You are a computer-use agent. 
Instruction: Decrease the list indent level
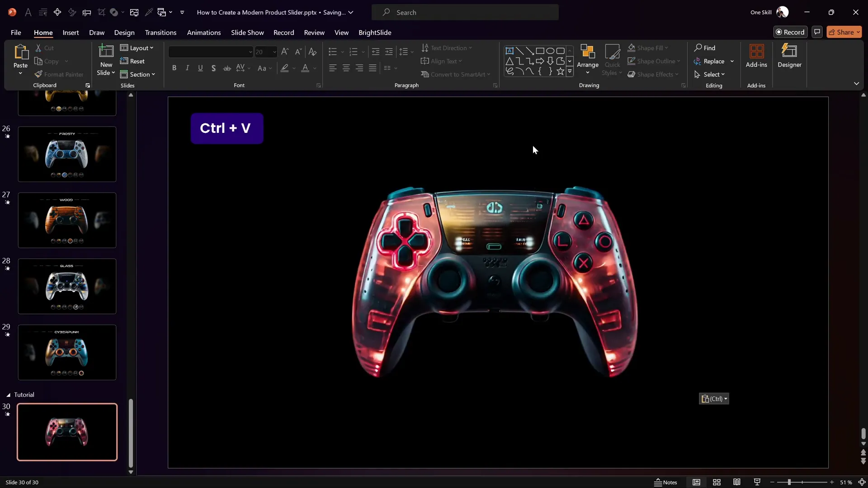(x=376, y=52)
